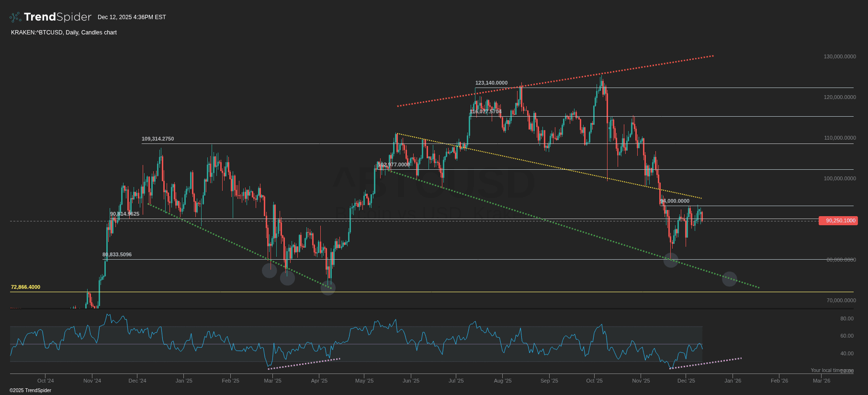
Task: Click the circle marker at November 2025 low
Action: point(671,260)
